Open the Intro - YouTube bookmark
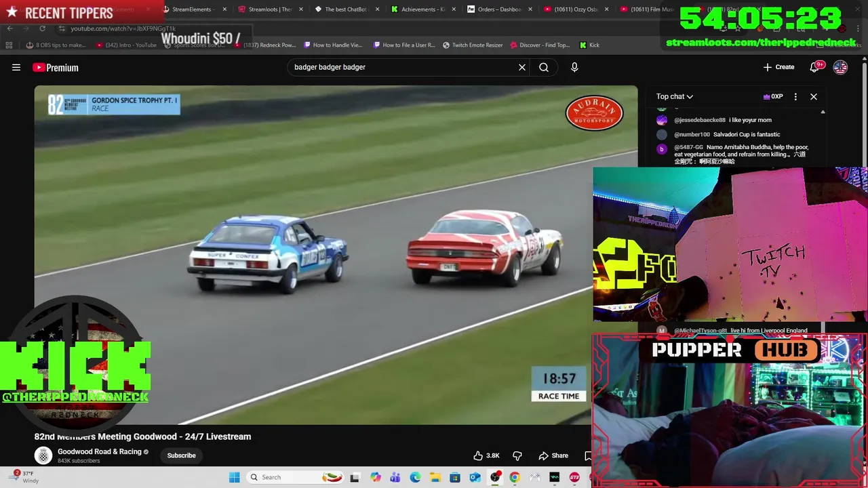The width and height of the screenshot is (868, 488). pyautogui.click(x=126, y=45)
